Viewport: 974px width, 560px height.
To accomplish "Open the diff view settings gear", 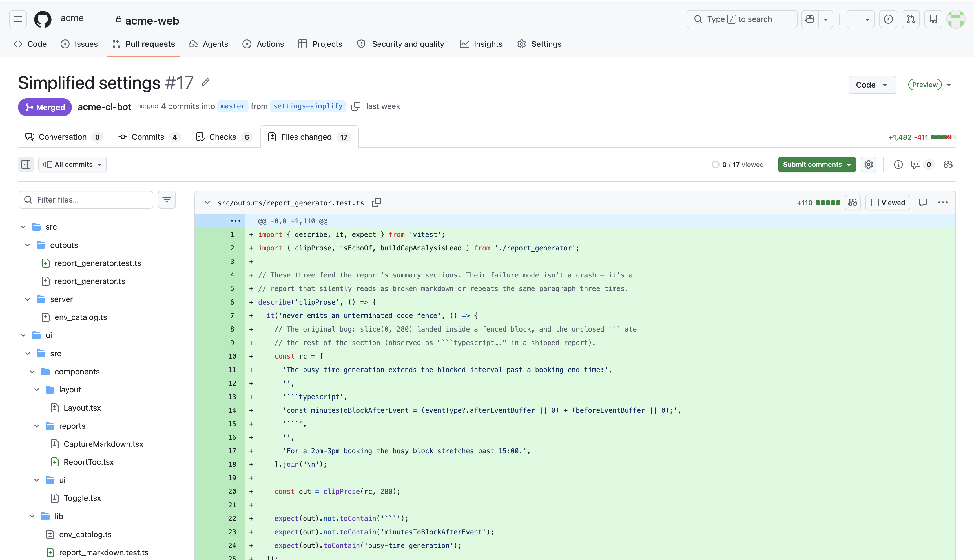I will click(869, 165).
